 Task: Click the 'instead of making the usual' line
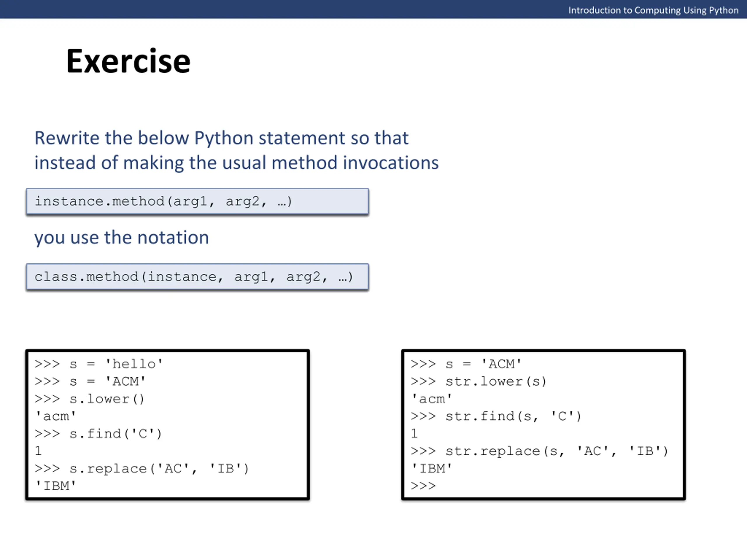236,163
